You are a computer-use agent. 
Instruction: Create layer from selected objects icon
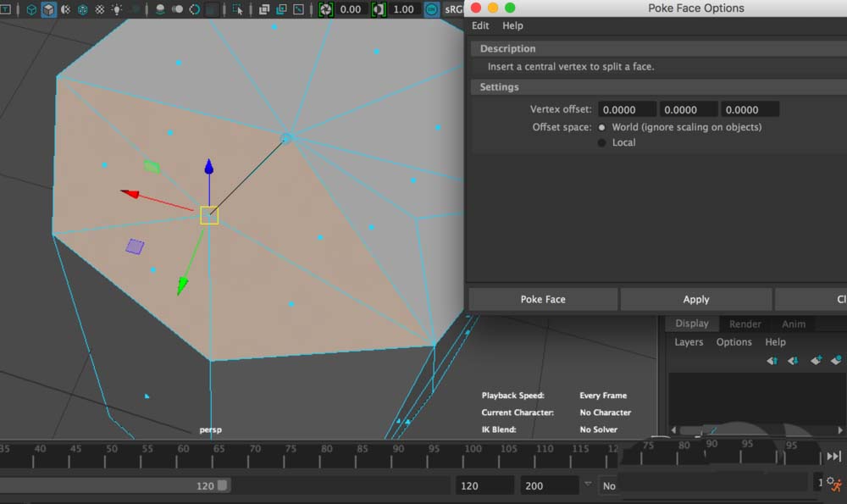(836, 360)
